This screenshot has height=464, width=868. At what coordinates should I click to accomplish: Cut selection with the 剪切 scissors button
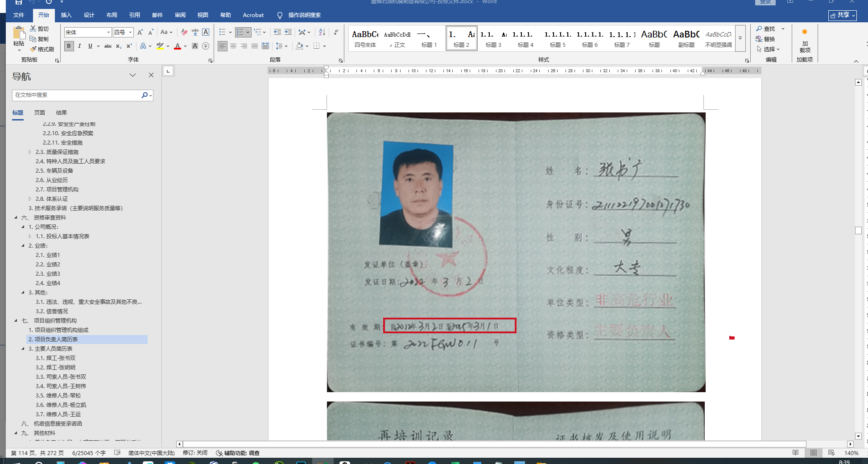coord(39,29)
